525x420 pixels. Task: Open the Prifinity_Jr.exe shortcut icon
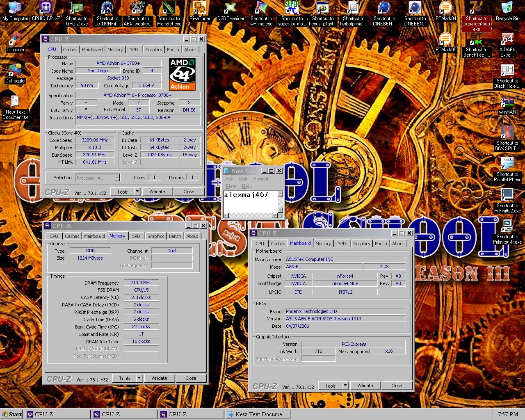click(507, 232)
